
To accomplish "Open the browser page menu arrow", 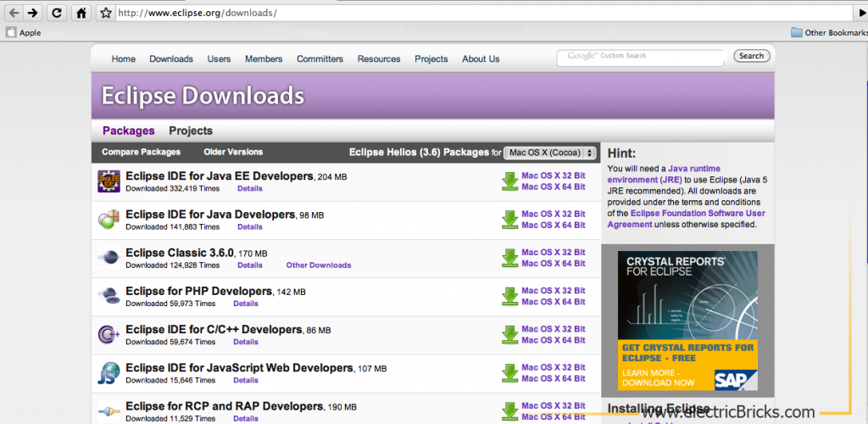I will point(863,13).
